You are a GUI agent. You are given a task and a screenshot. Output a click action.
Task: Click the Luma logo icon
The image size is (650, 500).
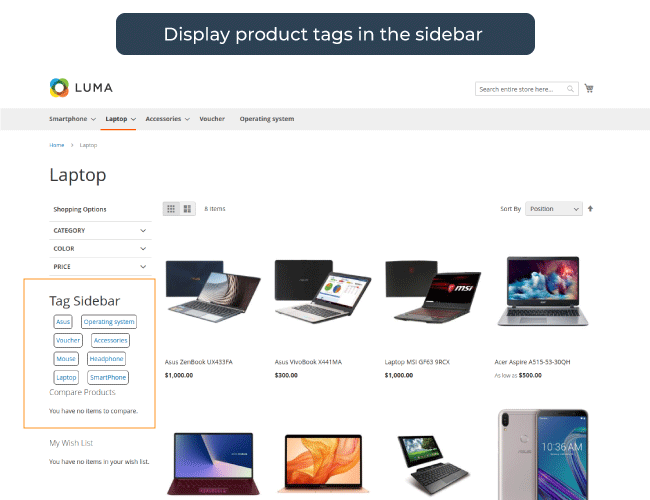(59, 87)
